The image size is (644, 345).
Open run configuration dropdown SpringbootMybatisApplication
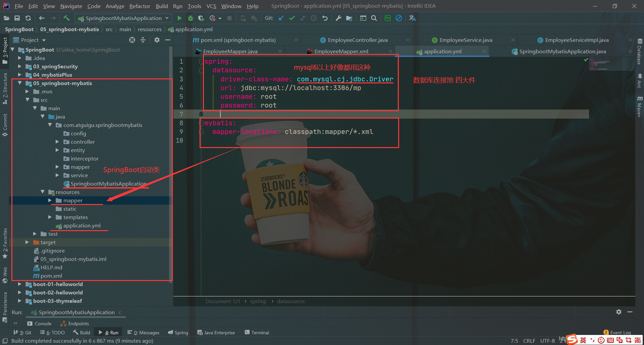click(x=123, y=18)
